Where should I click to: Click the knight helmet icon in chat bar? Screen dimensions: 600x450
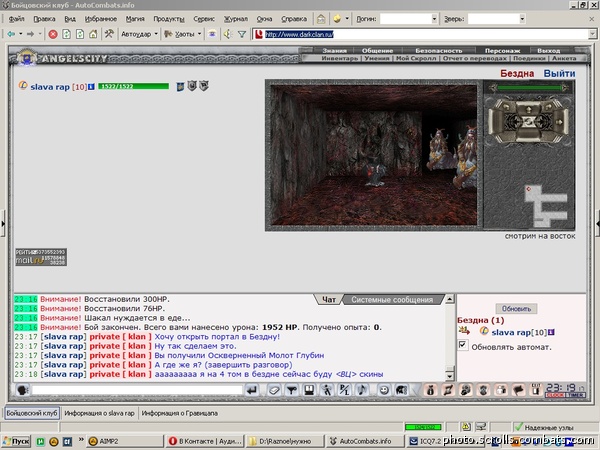401,390
